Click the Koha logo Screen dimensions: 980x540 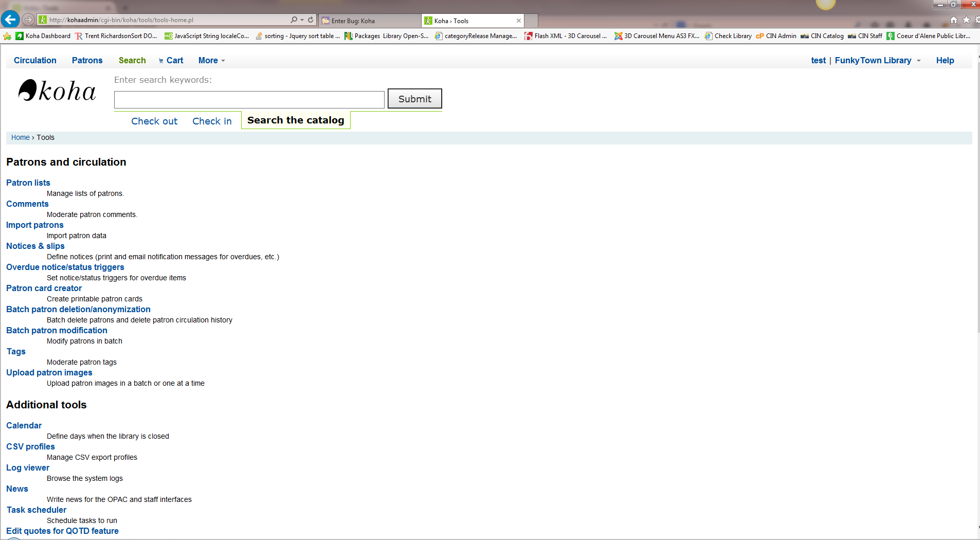pos(57,91)
